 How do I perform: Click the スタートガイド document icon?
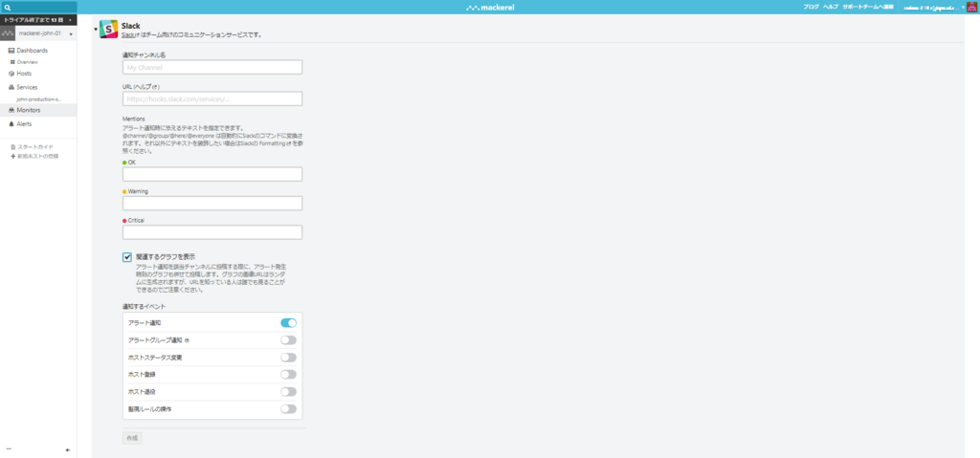pyautogui.click(x=12, y=147)
